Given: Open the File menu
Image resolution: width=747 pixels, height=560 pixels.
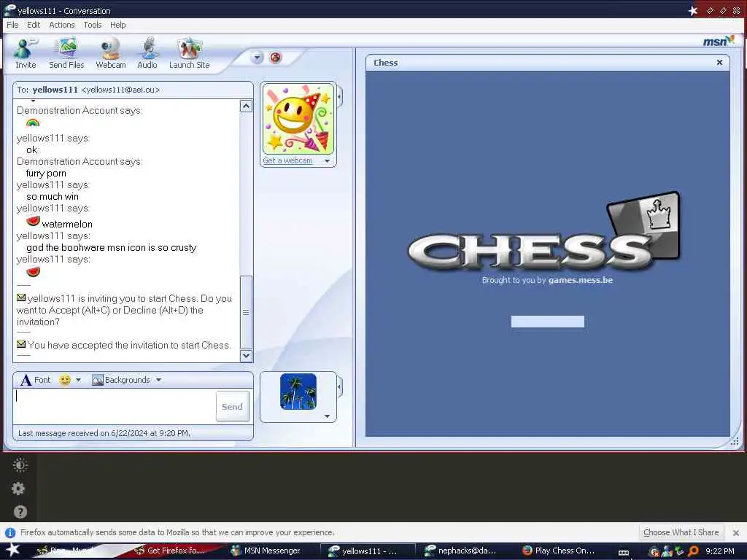Looking at the screenshot, I should (x=13, y=25).
